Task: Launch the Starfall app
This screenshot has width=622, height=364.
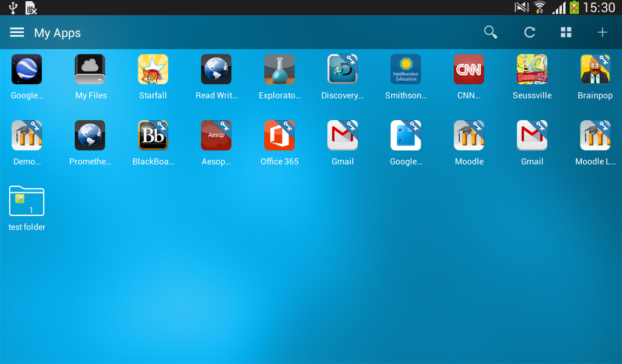Action: pyautogui.click(x=153, y=69)
